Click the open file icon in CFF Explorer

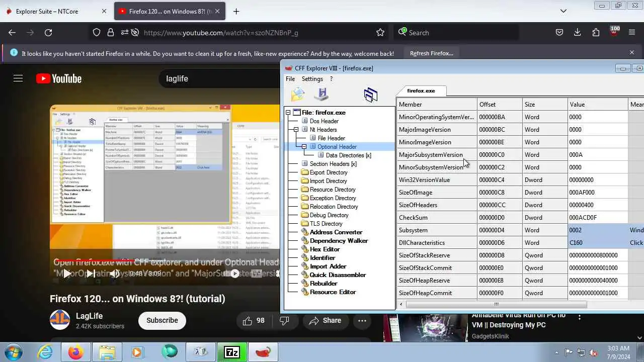click(x=298, y=95)
